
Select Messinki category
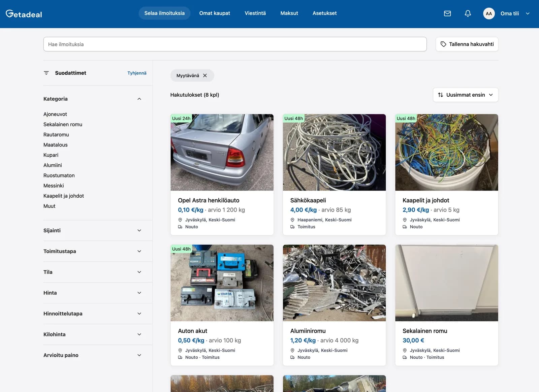tap(54, 186)
